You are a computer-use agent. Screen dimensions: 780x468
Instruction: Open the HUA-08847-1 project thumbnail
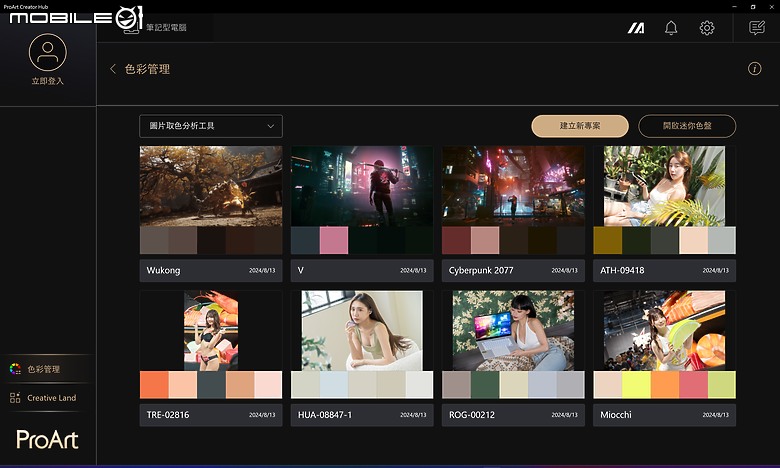[x=362, y=331]
